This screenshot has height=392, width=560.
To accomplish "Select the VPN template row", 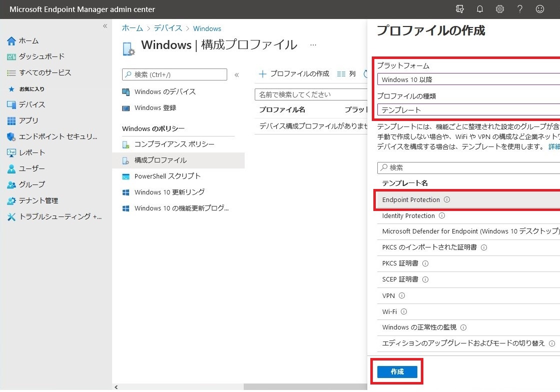I will tap(468, 295).
